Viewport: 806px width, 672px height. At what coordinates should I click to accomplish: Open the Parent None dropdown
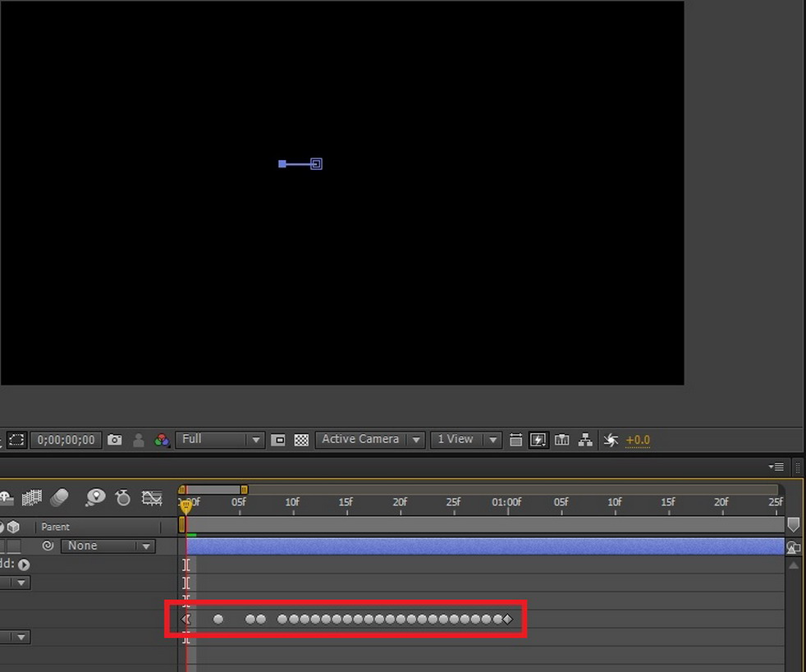tap(108, 546)
